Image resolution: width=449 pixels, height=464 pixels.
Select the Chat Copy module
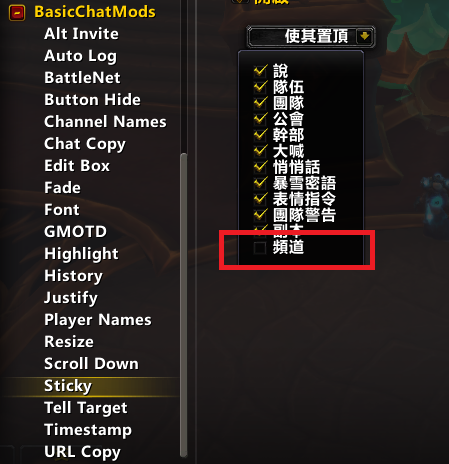pos(85,144)
